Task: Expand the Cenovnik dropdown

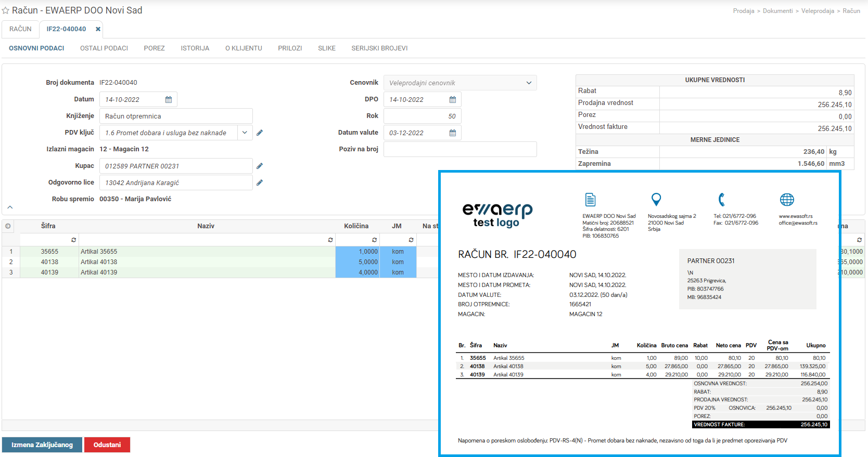Action: (529, 83)
